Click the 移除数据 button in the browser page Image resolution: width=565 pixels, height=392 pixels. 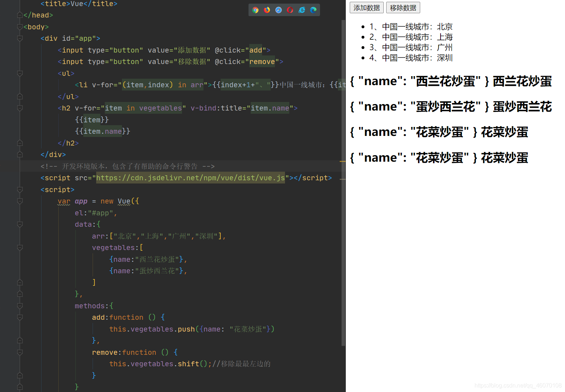click(x=403, y=8)
